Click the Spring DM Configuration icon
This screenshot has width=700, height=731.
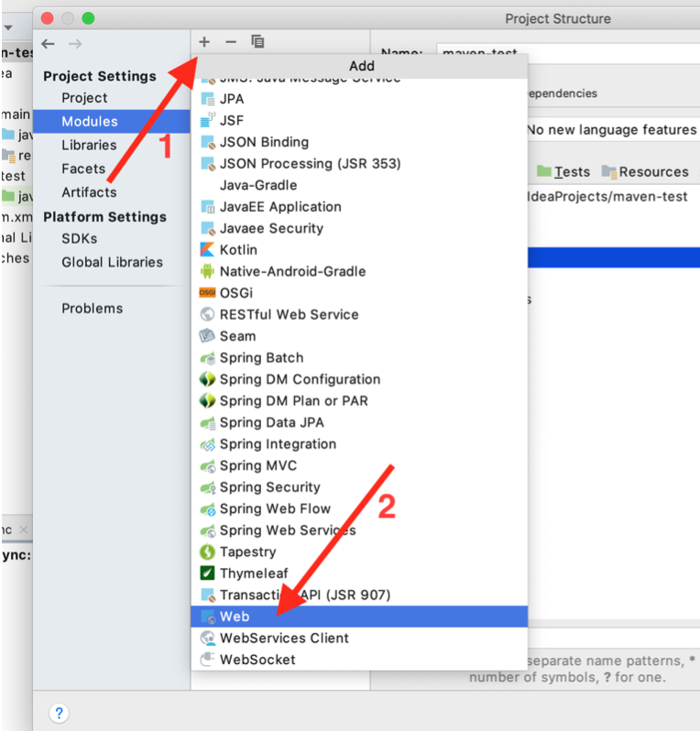pyautogui.click(x=208, y=379)
